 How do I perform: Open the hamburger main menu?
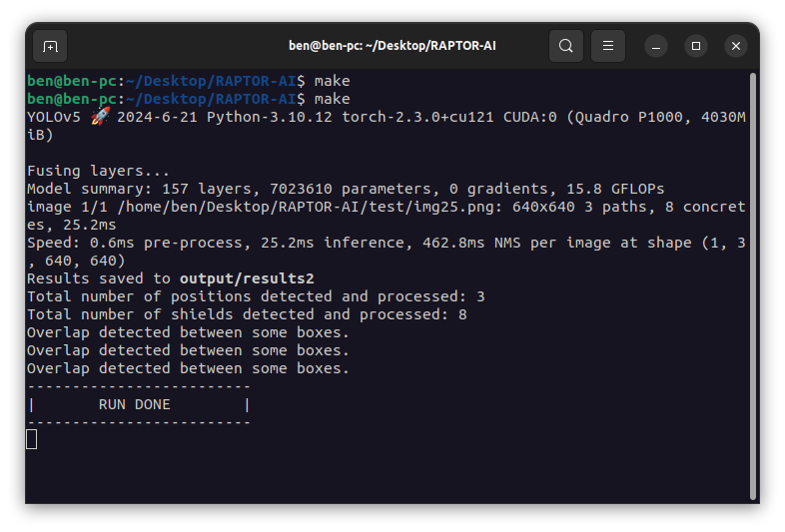point(608,46)
